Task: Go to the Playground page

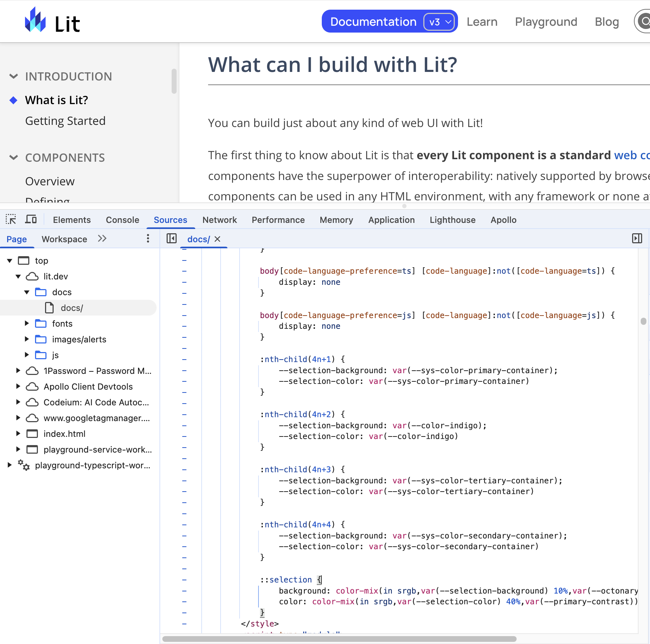Action: 546,22
